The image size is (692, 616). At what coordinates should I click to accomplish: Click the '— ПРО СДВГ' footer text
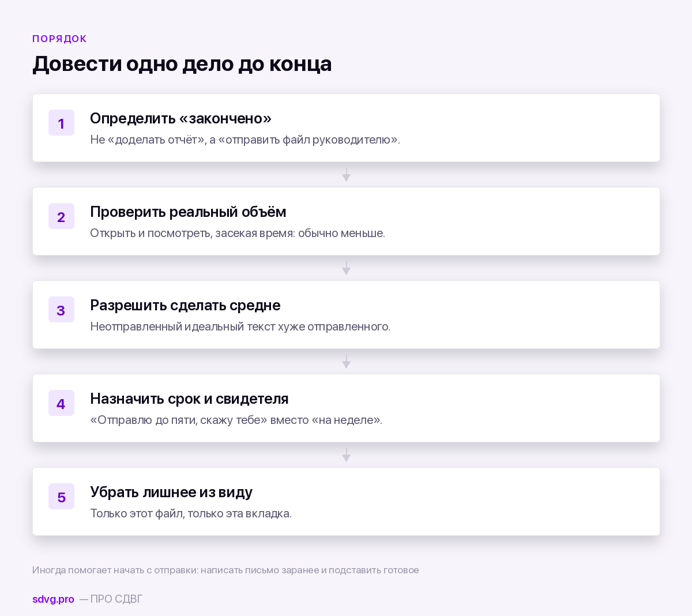pos(111,599)
